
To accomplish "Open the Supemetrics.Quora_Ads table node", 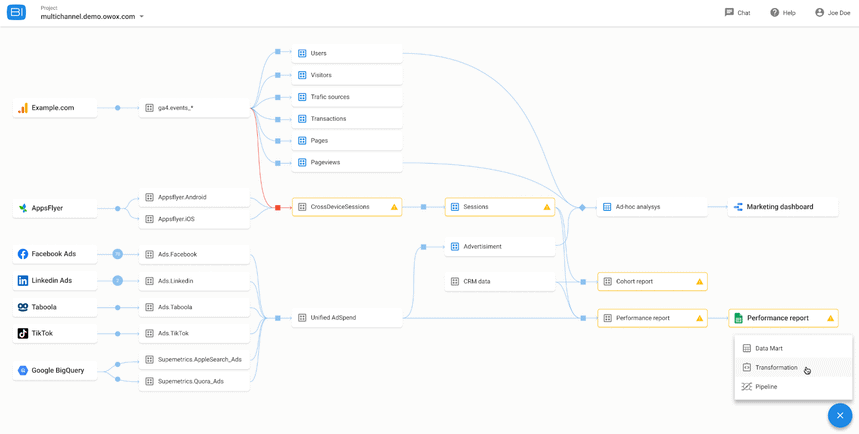I will (x=194, y=381).
